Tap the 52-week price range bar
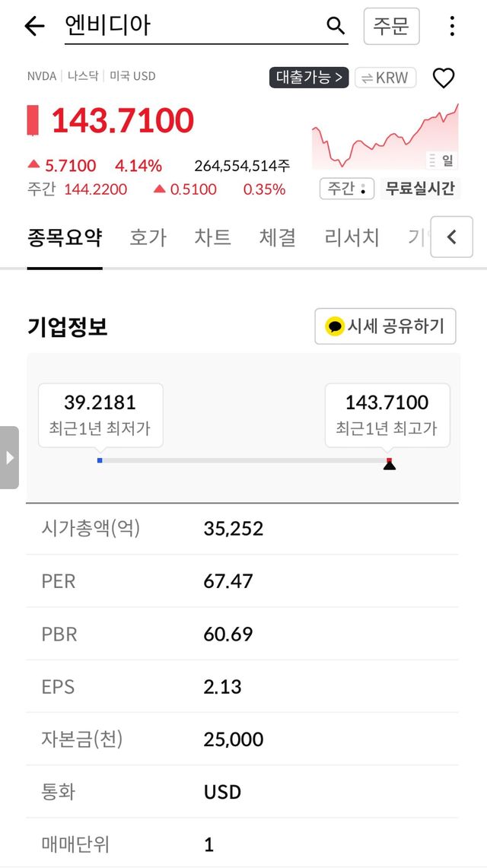The height and width of the screenshot is (868, 487). click(243, 460)
